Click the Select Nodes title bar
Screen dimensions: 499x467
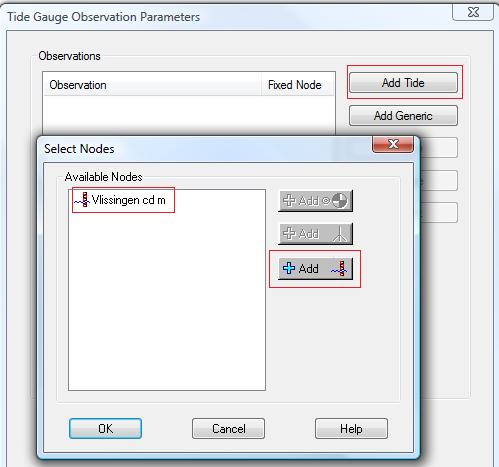(207, 149)
